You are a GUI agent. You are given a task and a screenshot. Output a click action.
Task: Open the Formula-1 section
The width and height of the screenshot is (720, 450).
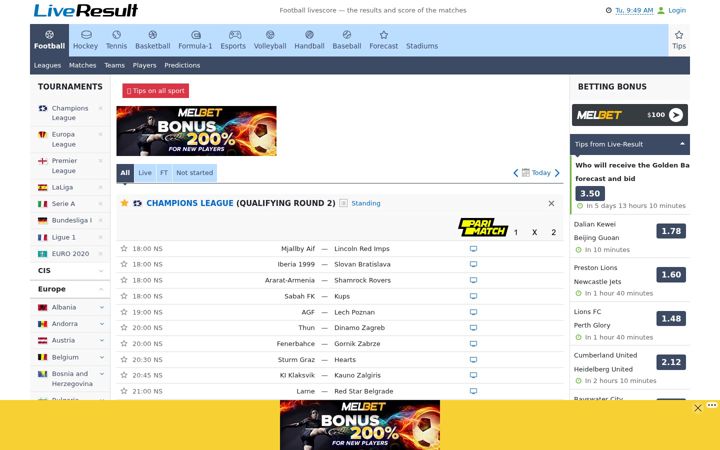(x=195, y=40)
